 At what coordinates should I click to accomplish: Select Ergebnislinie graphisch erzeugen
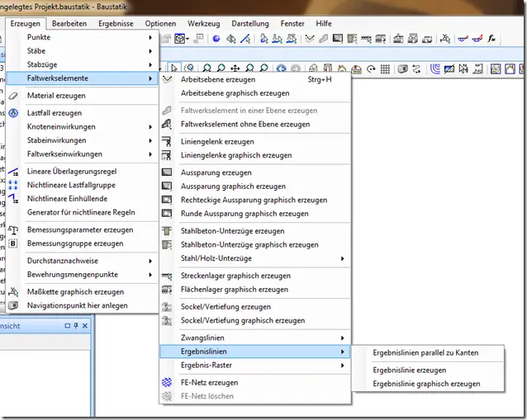(x=428, y=384)
